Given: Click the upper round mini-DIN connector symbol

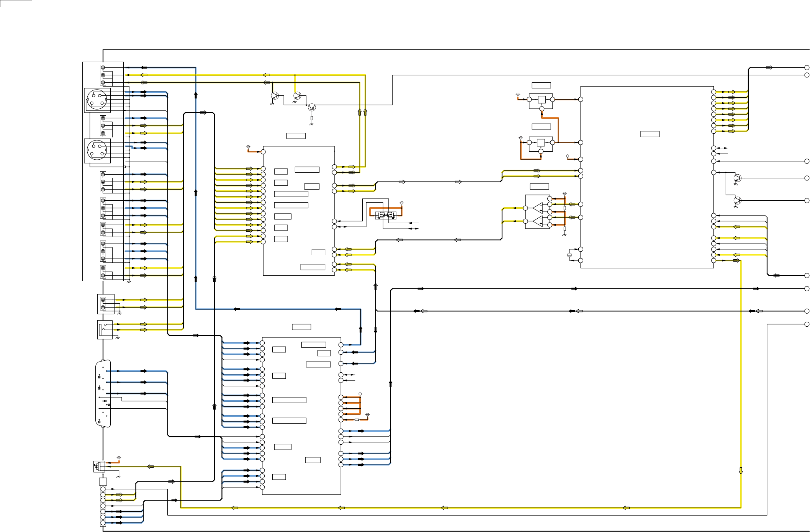Looking at the screenshot, I should tap(97, 100).
